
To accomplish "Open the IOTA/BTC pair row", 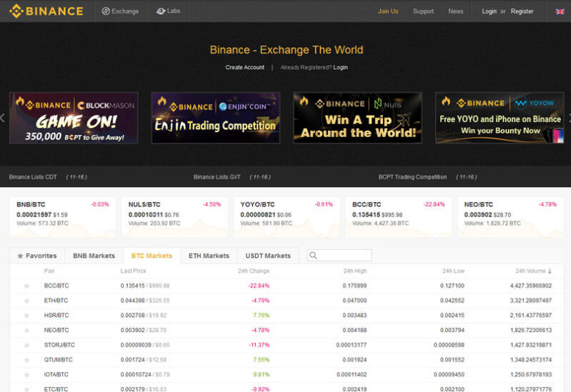I will click(x=287, y=375).
